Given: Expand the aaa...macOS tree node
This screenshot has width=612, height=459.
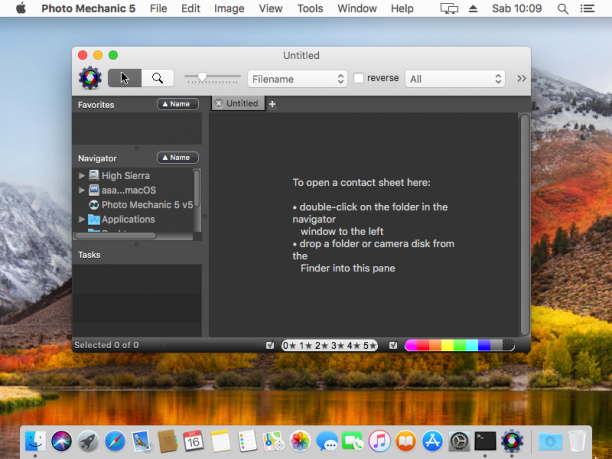Looking at the screenshot, I should [82, 190].
